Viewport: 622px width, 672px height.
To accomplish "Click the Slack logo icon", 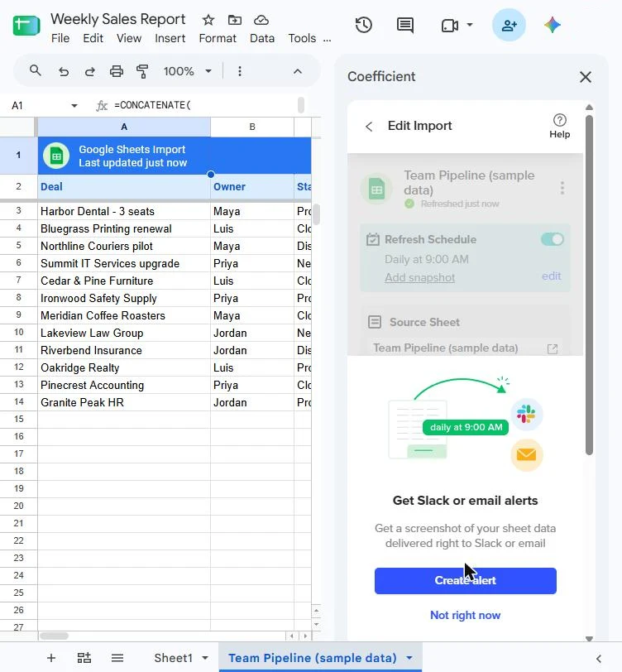I will point(526,415).
